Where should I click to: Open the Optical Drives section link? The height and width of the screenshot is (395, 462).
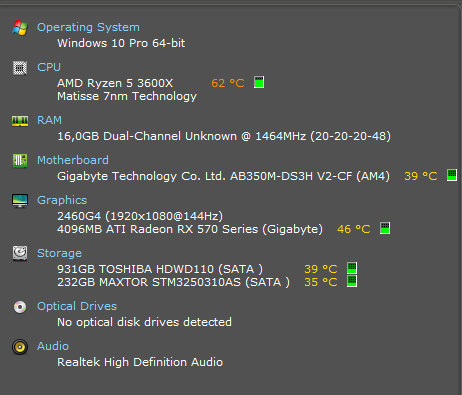click(x=77, y=306)
